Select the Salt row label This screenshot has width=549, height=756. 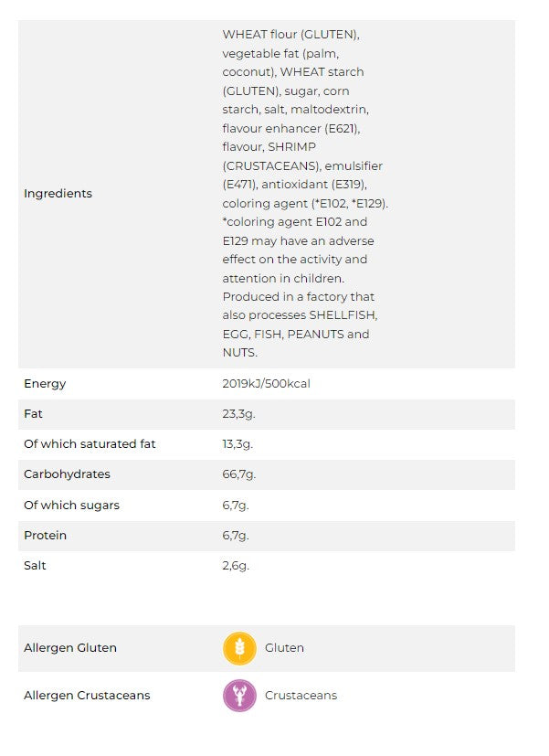[35, 566]
